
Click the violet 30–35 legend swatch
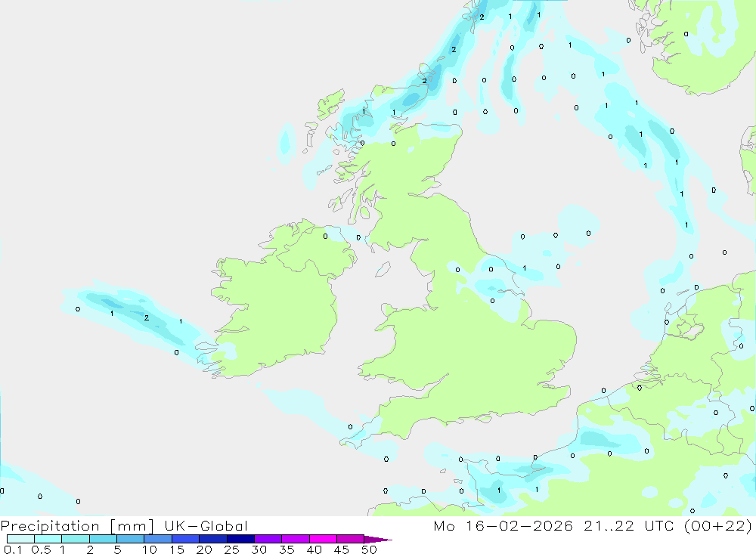point(268,539)
